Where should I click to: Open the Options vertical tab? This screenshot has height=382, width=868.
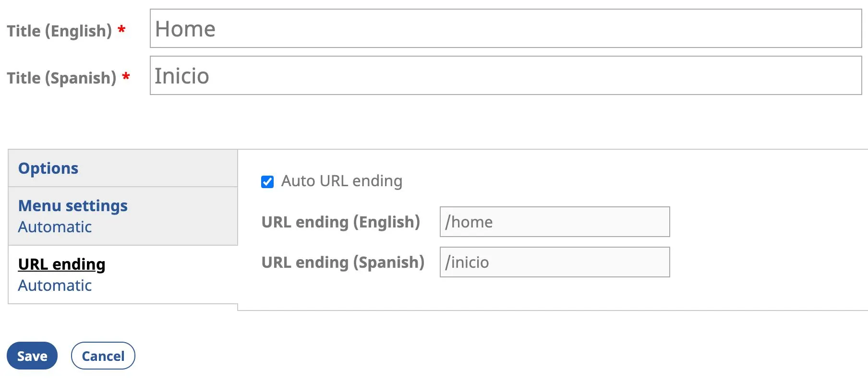coord(48,168)
